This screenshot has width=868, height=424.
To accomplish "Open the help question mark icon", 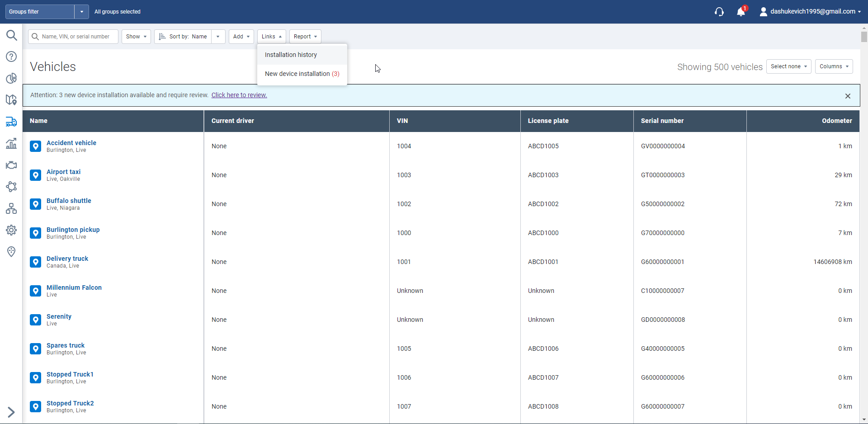I will 11,57.
